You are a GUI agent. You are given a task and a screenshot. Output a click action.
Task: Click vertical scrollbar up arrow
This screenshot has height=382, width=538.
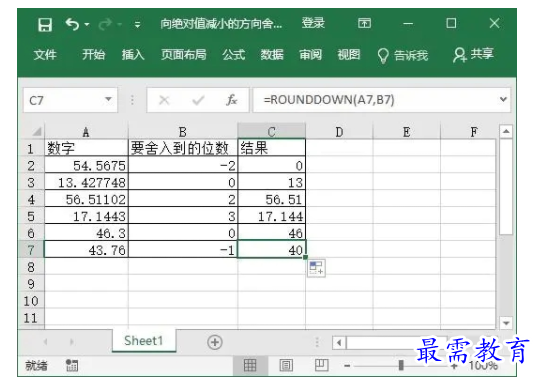coord(506,131)
